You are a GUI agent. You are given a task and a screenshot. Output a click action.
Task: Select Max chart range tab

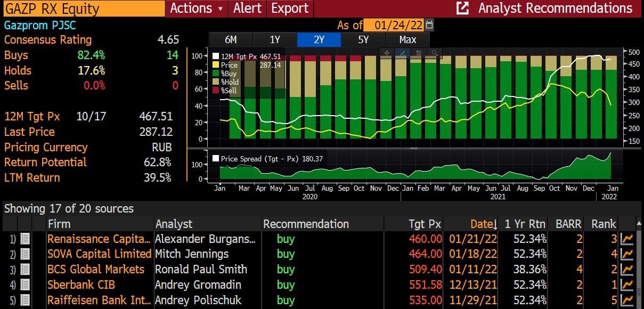407,39
